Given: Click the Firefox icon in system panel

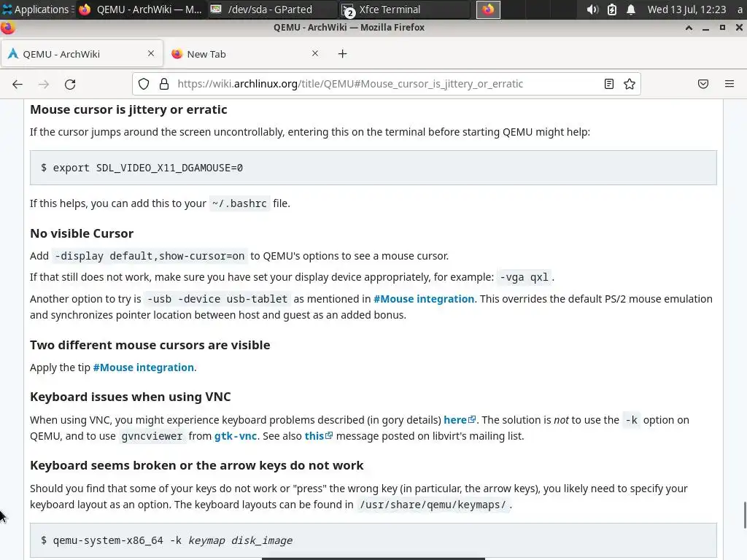Looking at the screenshot, I should click(x=488, y=9).
